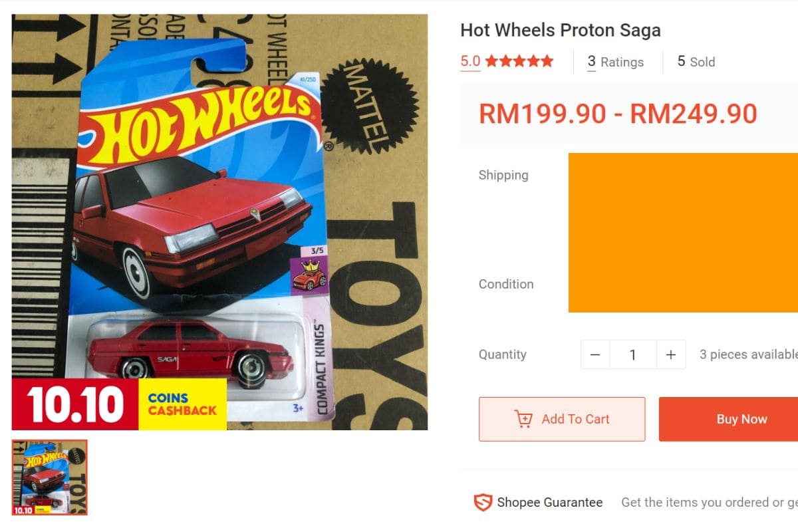Click the underlined 5.0 rating link
The width and height of the screenshot is (798, 532).
pyautogui.click(x=469, y=61)
